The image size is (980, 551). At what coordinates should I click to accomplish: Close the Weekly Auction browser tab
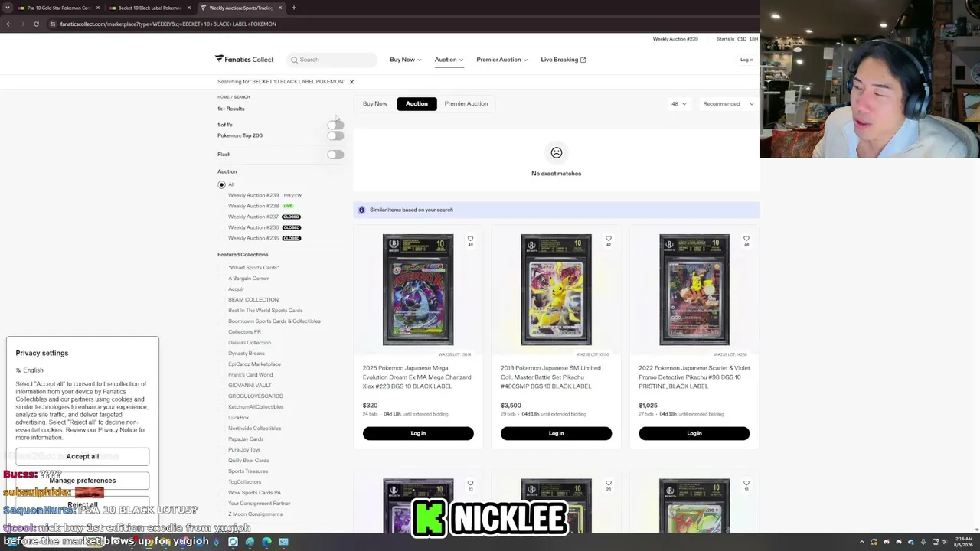280,8
